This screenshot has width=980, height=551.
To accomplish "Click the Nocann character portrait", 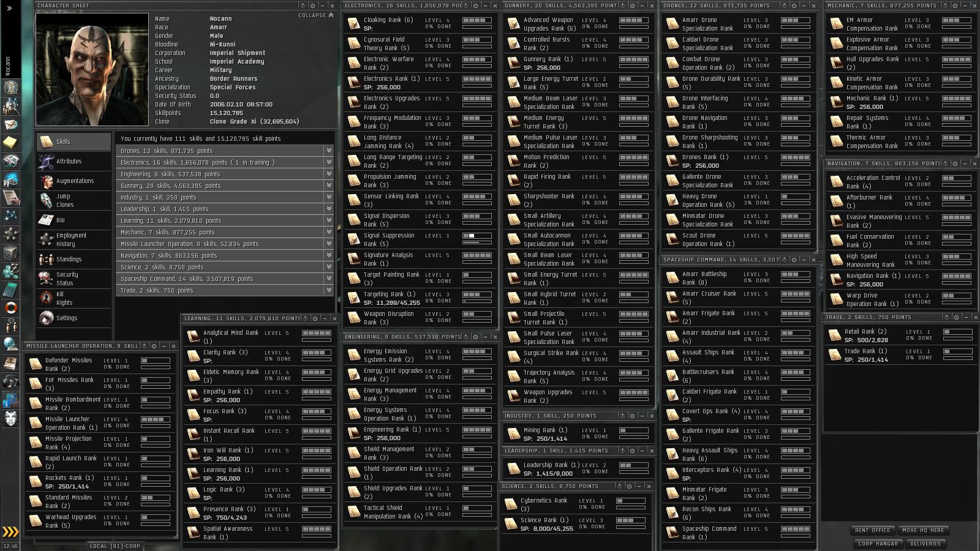I will 92,69.
